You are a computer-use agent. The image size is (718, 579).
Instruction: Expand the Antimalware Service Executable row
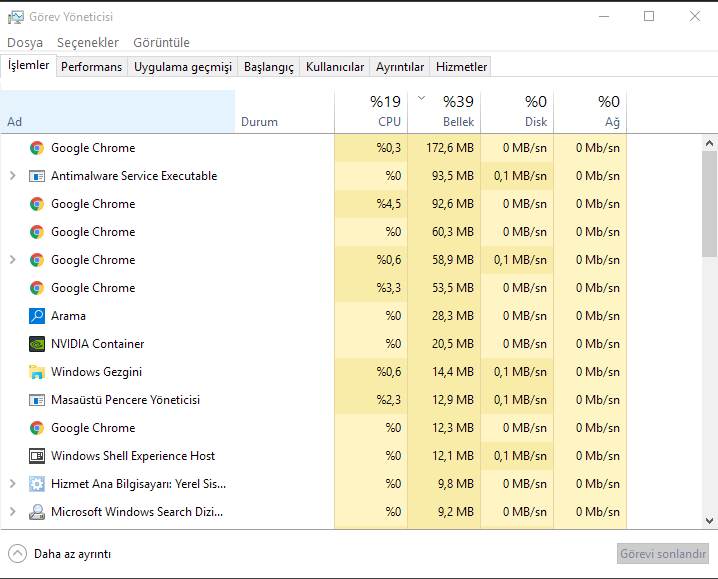(x=12, y=176)
